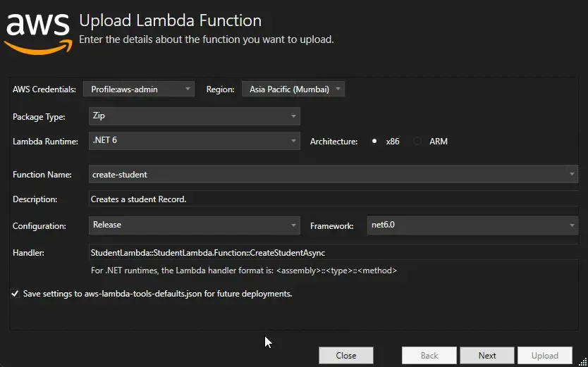The width and height of the screenshot is (588, 367).
Task: Click the disabled Upload button
Action: 544,356
